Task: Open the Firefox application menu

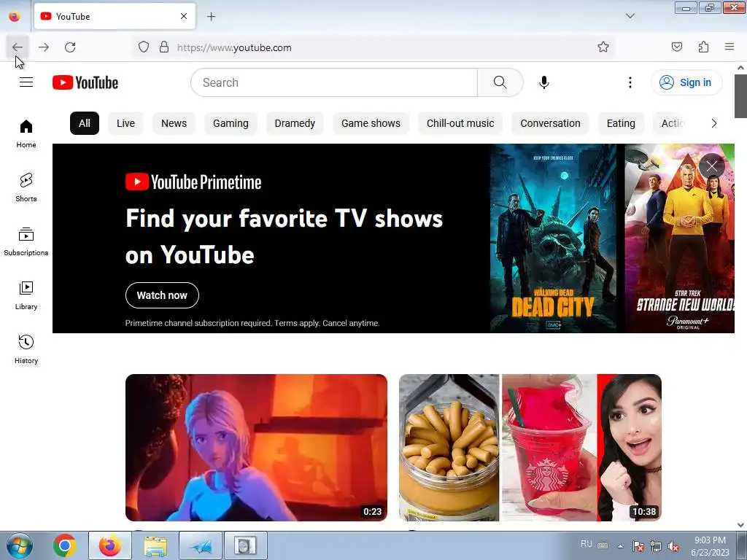Action: coord(729,47)
